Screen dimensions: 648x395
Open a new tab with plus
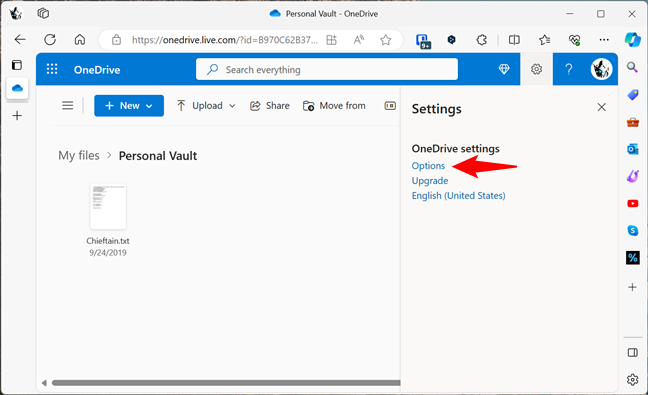(x=17, y=115)
